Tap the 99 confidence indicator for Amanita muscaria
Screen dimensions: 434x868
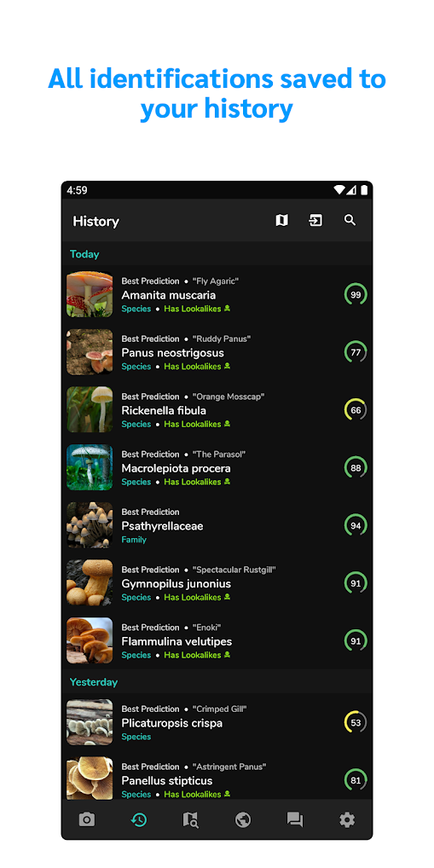[x=356, y=294]
